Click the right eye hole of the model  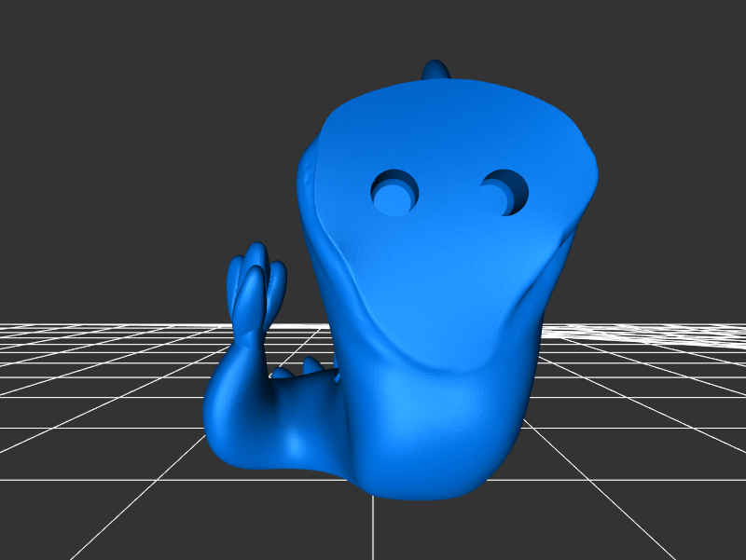pyautogui.click(x=504, y=192)
